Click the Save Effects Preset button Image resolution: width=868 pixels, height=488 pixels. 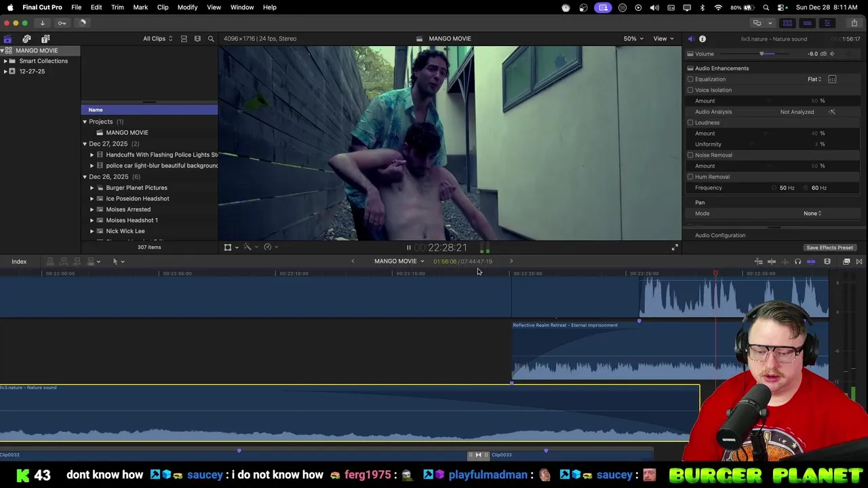(829, 248)
